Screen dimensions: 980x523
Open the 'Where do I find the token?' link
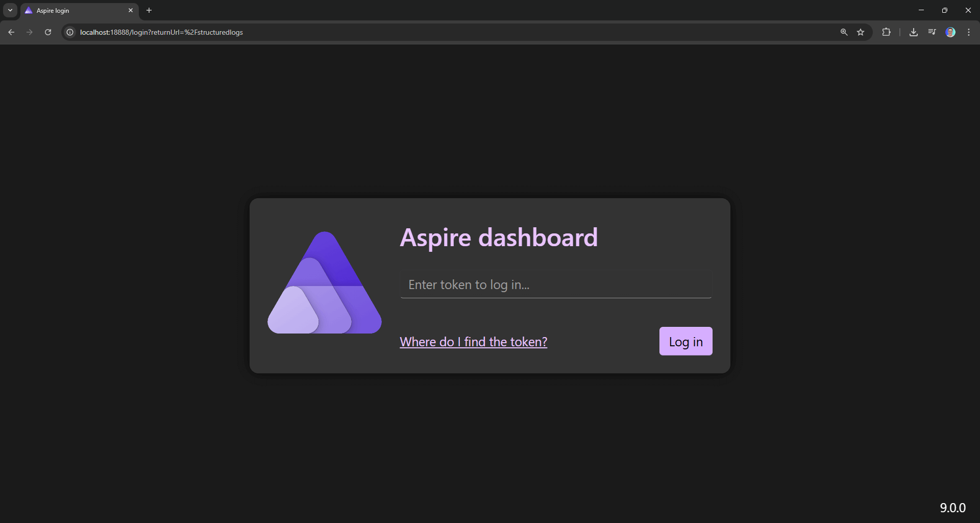[473, 342]
